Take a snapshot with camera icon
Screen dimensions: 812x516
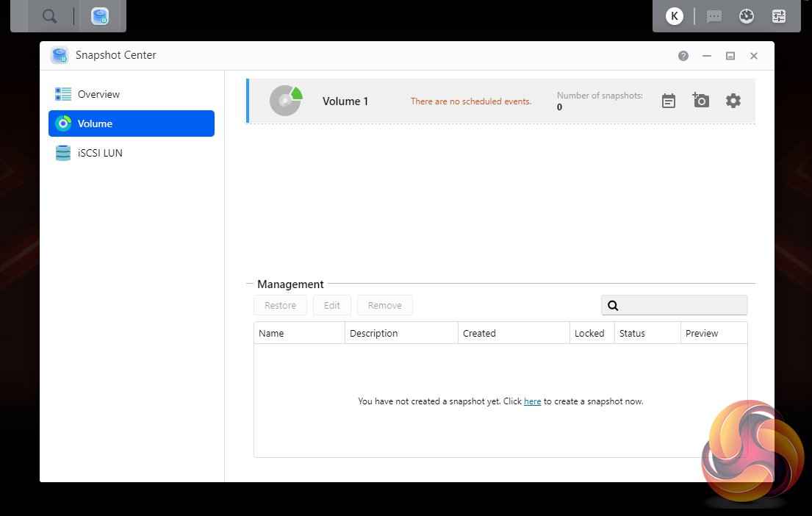tap(700, 100)
